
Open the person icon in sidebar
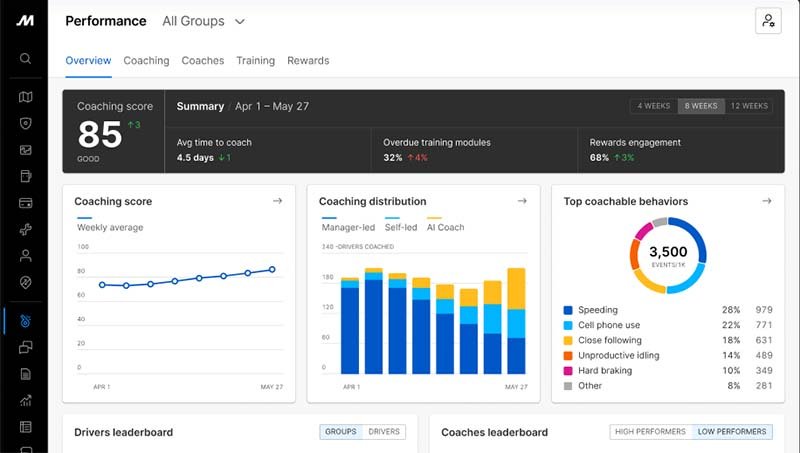pyautogui.click(x=25, y=256)
